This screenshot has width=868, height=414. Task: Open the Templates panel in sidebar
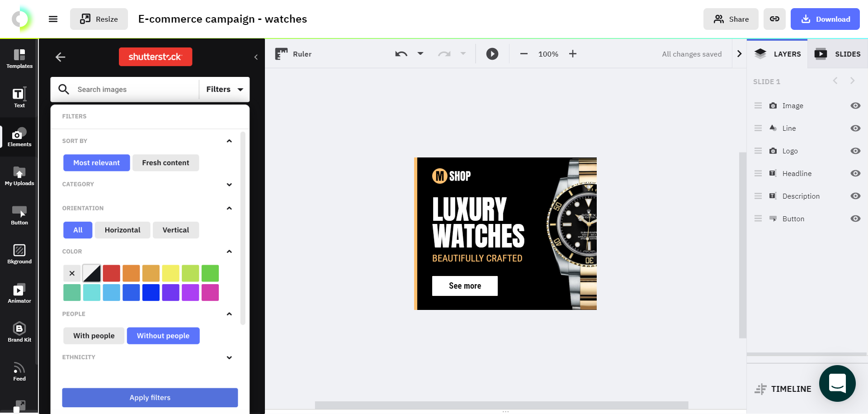19,59
